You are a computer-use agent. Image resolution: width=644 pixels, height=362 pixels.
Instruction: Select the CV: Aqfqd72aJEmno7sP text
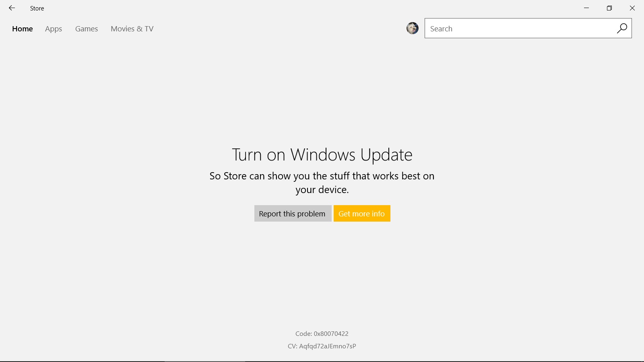pyautogui.click(x=322, y=346)
